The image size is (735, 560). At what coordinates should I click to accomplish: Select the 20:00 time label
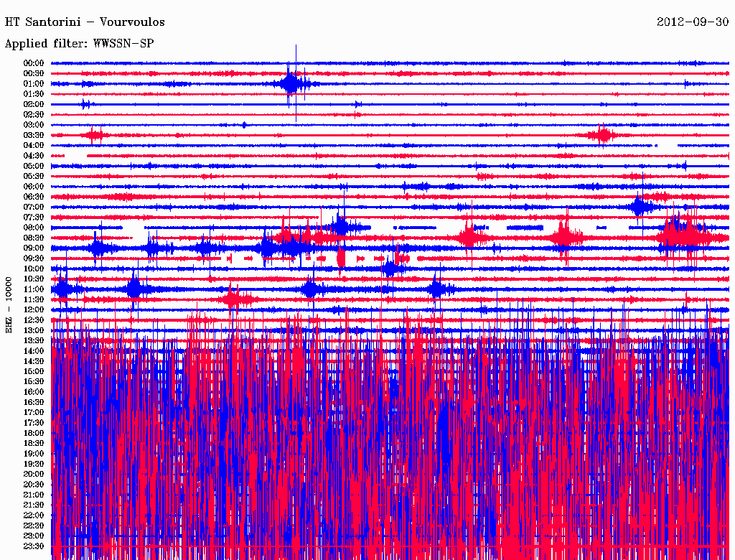(x=34, y=474)
